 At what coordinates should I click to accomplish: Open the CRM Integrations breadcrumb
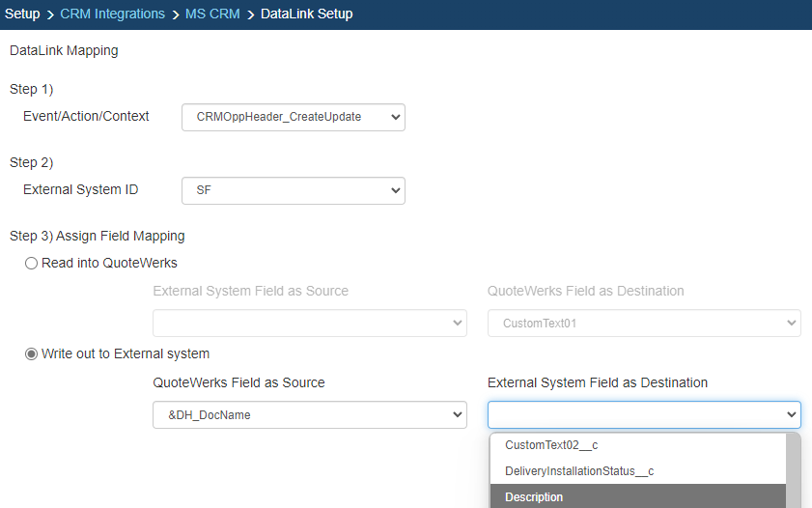pyautogui.click(x=112, y=14)
